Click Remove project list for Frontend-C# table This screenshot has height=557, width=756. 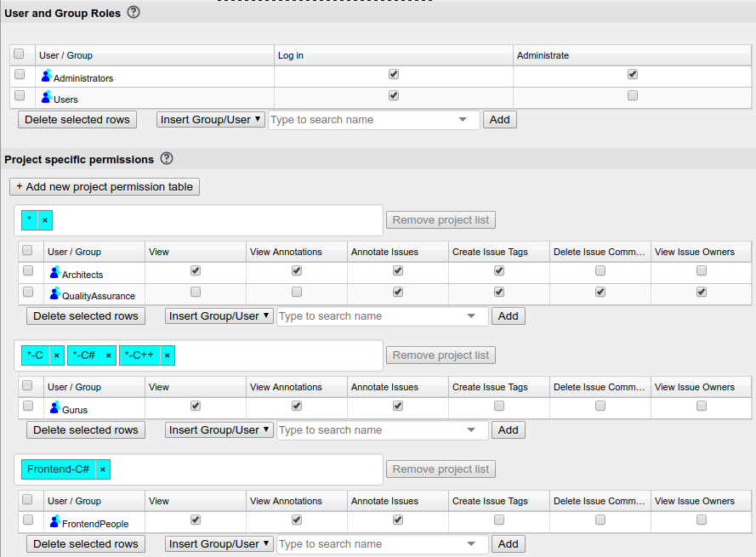(x=441, y=469)
